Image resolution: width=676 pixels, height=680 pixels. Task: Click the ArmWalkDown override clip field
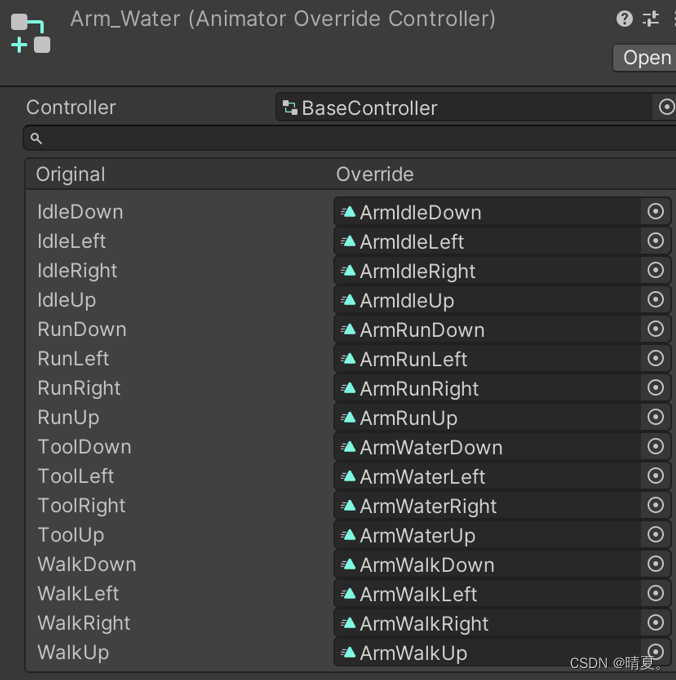tap(488, 564)
